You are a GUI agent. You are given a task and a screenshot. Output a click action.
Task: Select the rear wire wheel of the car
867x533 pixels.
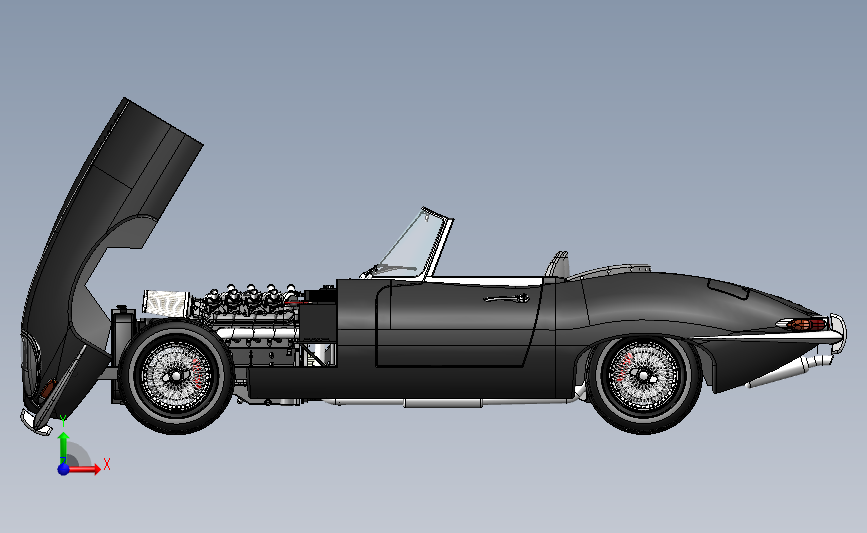tap(643, 376)
